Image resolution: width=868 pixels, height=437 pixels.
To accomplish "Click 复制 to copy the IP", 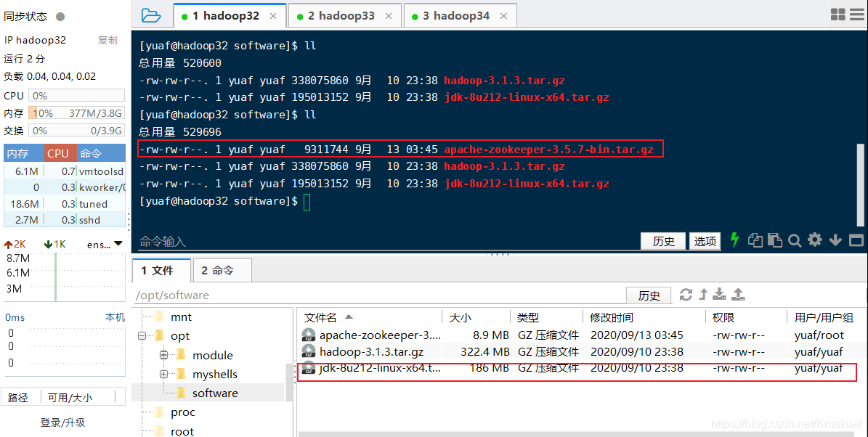I will [108, 40].
